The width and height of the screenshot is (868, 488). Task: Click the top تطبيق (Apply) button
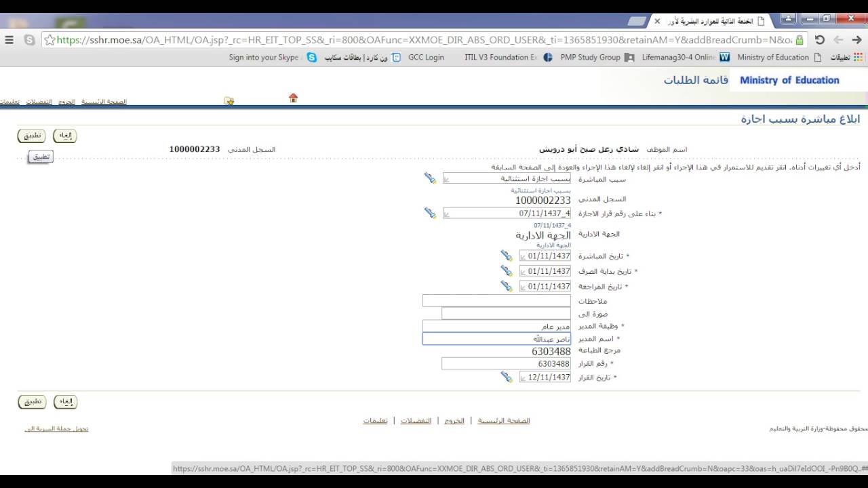click(x=32, y=136)
